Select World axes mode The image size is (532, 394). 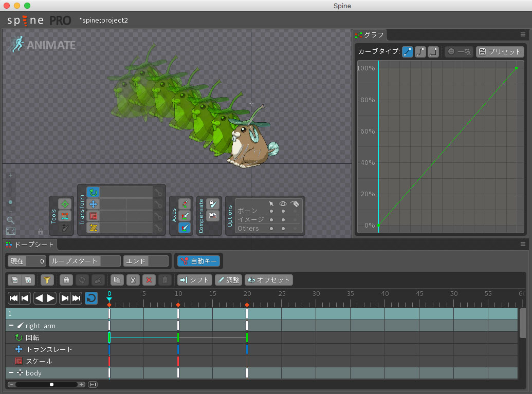tap(185, 228)
